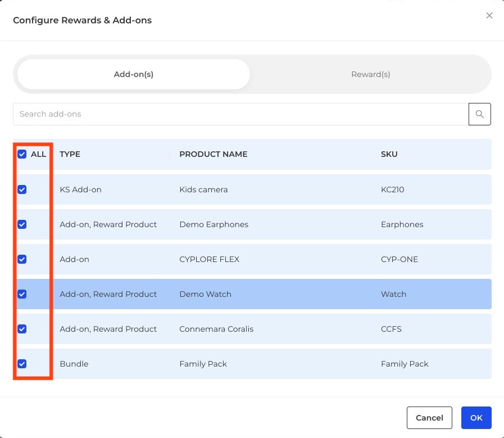
Task: Select the CYPLORE FLEX product name
Action: 209,259
